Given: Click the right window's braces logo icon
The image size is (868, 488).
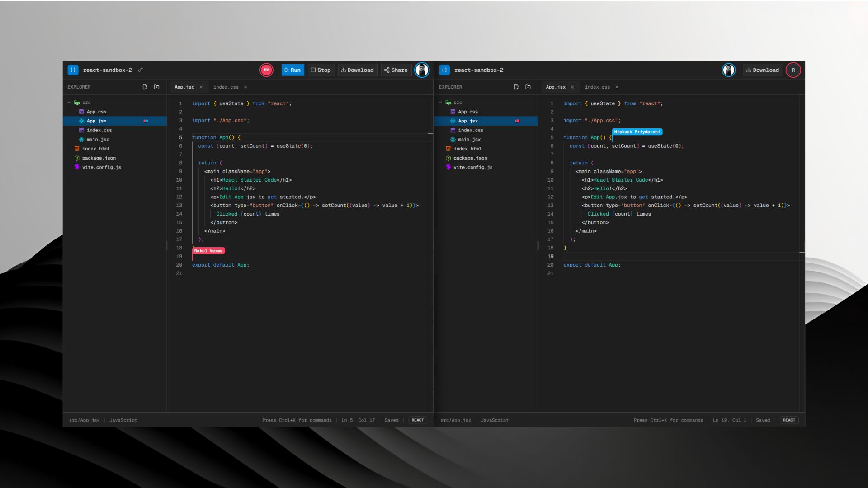Looking at the screenshot, I should tap(444, 70).
